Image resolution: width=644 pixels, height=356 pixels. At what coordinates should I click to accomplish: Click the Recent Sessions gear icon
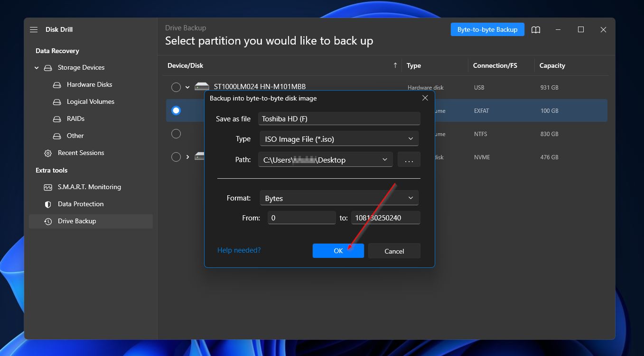[x=48, y=153]
